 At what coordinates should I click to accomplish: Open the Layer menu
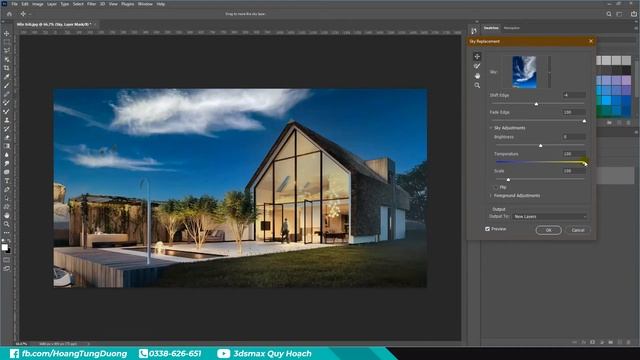pyautogui.click(x=52, y=4)
